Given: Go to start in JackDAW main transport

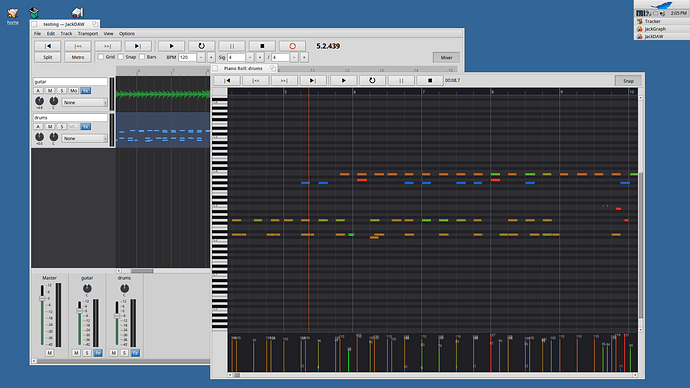Looking at the screenshot, I should (48, 46).
